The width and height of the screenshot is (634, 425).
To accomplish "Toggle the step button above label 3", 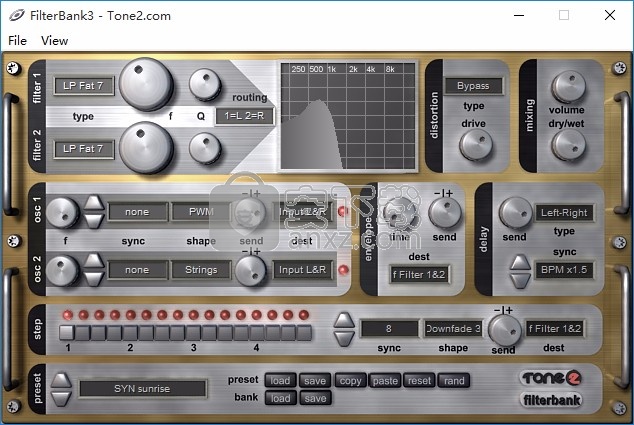I will point(193,333).
